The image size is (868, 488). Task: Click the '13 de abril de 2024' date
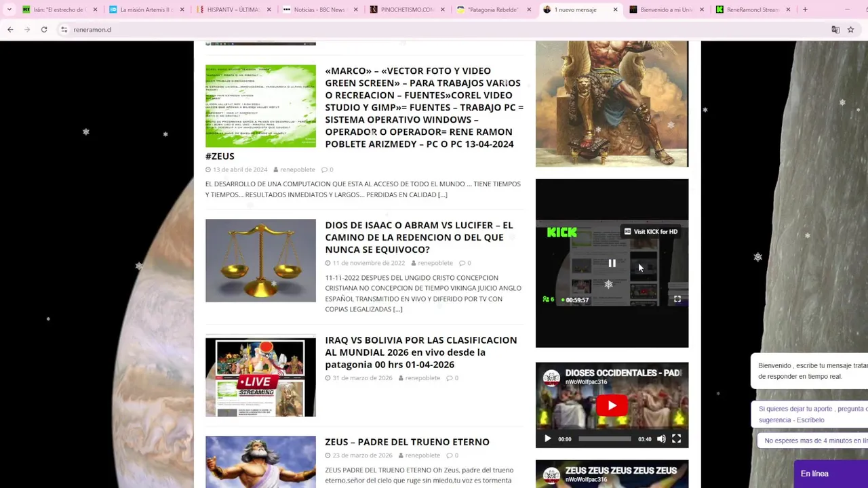coord(240,169)
